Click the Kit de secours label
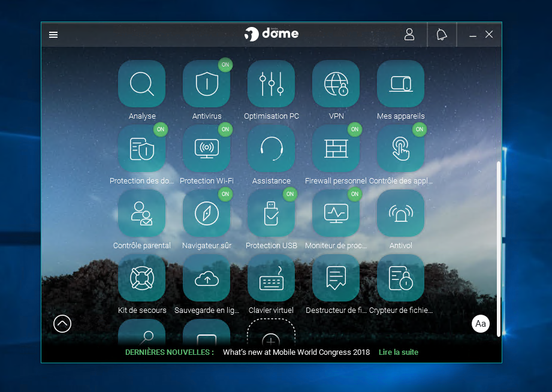The height and width of the screenshot is (392, 552). coord(142,310)
